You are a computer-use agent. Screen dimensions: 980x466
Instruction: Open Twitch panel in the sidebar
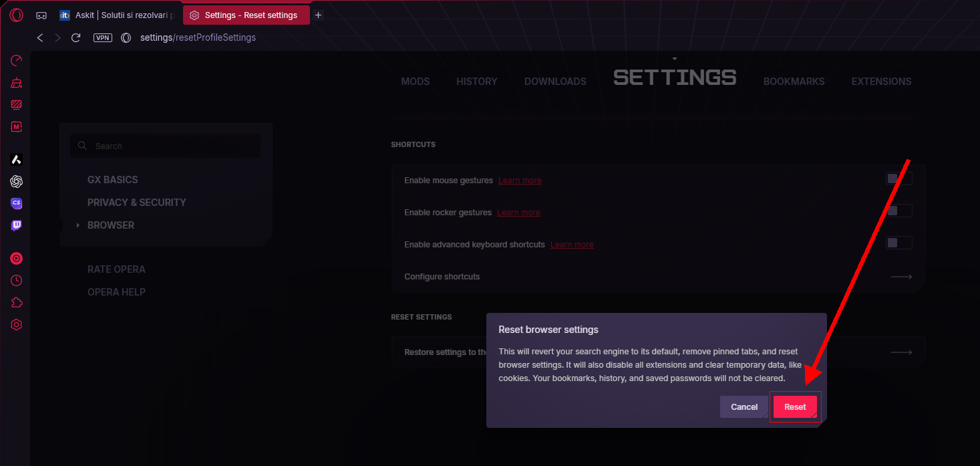[17, 226]
